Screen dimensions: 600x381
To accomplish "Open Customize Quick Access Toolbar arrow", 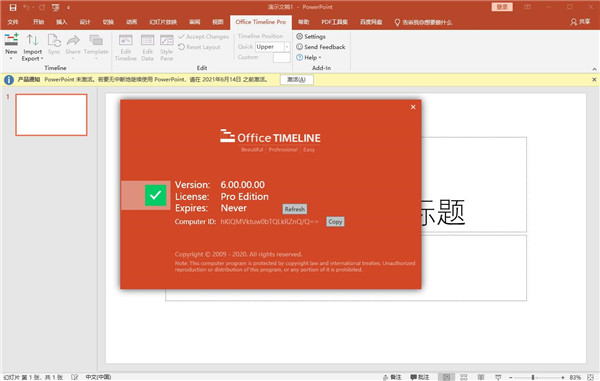I will [x=68, y=7].
